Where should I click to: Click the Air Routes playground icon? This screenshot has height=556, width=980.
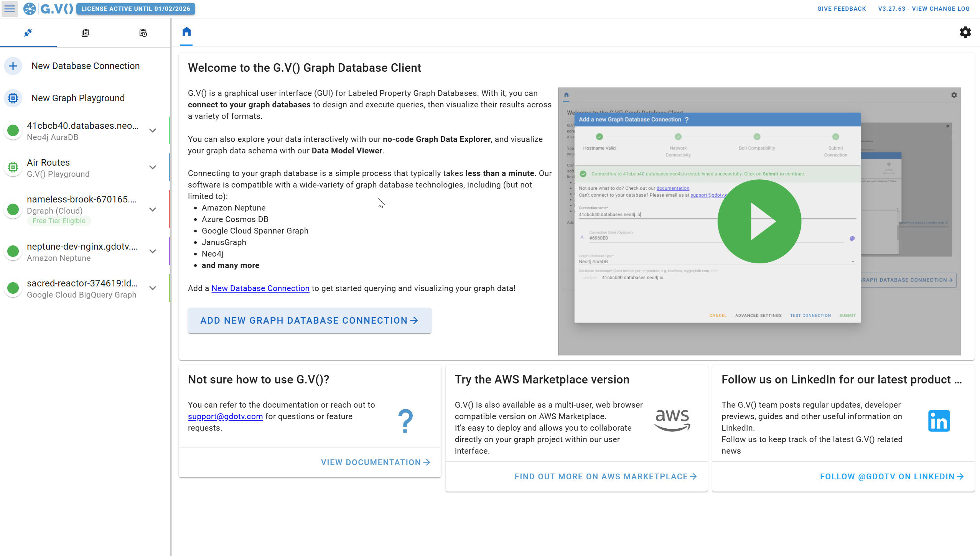point(13,168)
